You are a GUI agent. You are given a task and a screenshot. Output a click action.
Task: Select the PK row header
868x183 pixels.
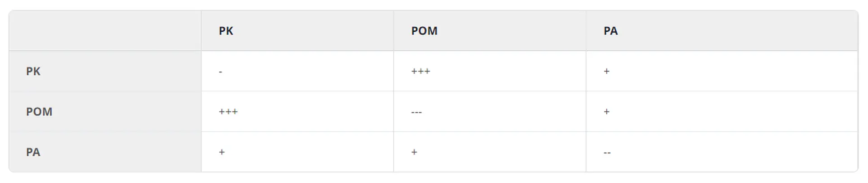pyautogui.click(x=33, y=71)
